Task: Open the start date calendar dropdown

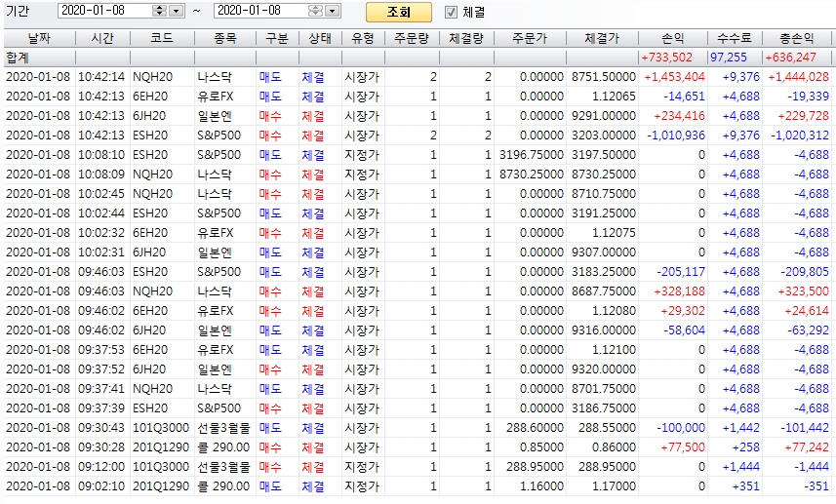Action: pyautogui.click(x=176, y=10)
